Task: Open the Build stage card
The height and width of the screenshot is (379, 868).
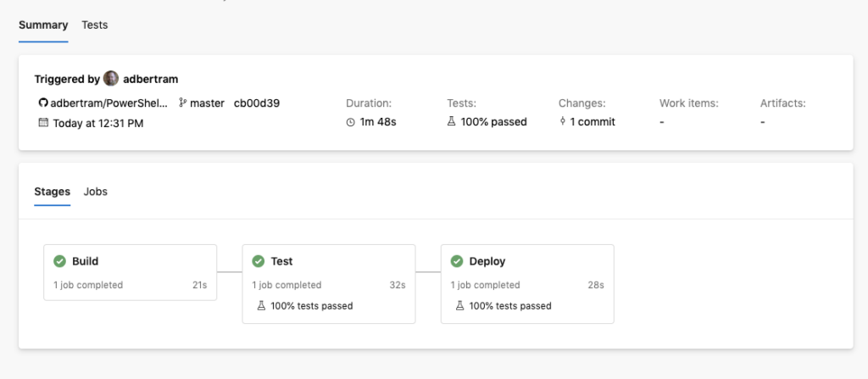Action: click(x=130, y=273)
